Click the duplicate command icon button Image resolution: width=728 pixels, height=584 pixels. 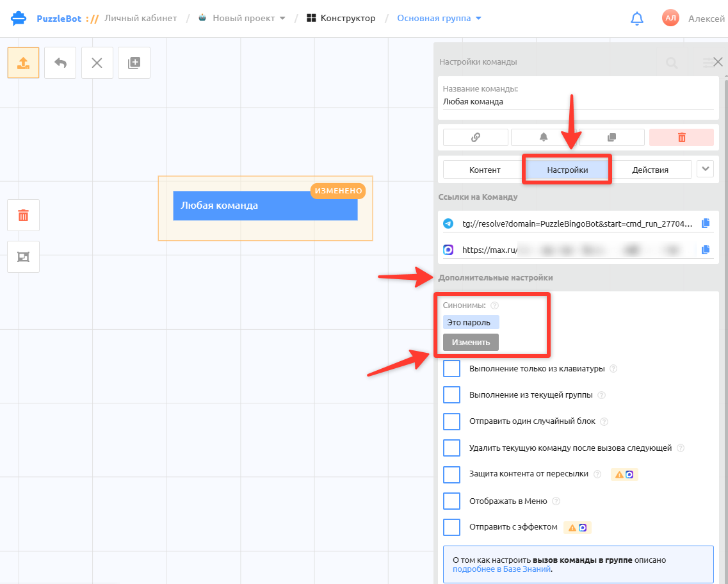tap(612, 138)
